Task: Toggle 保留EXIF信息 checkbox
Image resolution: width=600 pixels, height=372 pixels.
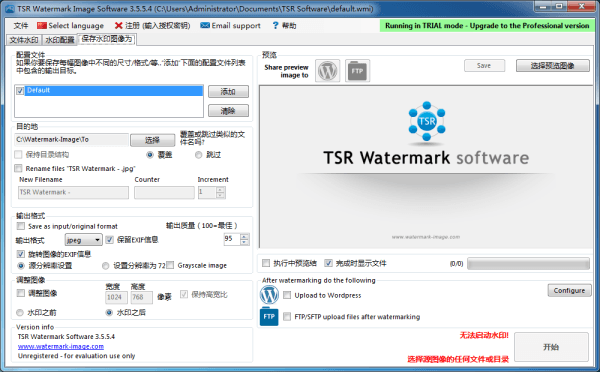Action: tap(109, 240)
